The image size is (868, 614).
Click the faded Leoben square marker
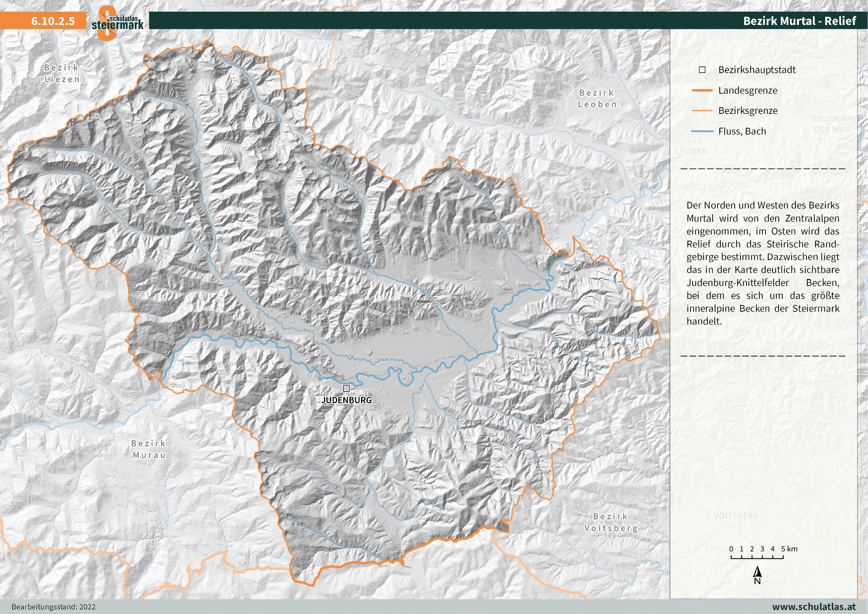tap(691, 140)
